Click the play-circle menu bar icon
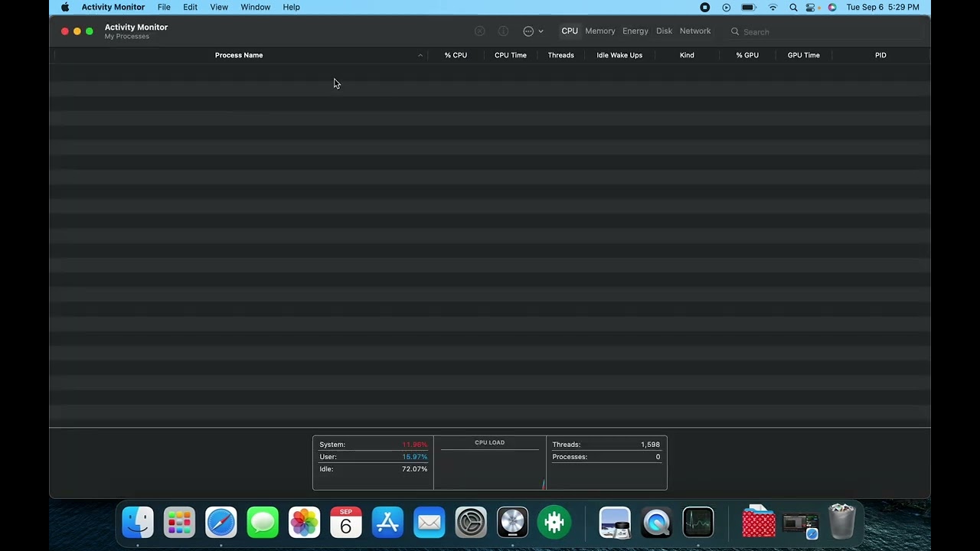Viewport: 980px width, 551px height. 726,7
